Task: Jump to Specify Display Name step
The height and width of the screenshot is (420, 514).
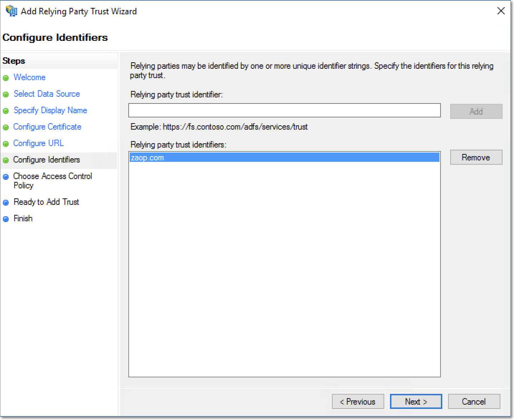Action: 50,110
